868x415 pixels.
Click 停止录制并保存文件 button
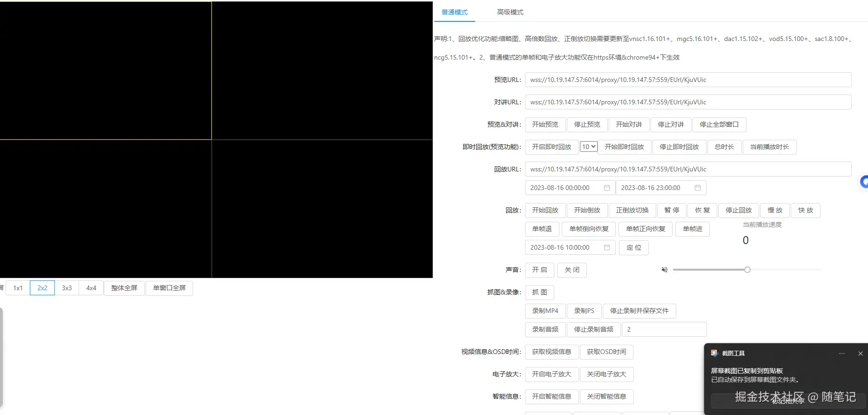[639, 311]
